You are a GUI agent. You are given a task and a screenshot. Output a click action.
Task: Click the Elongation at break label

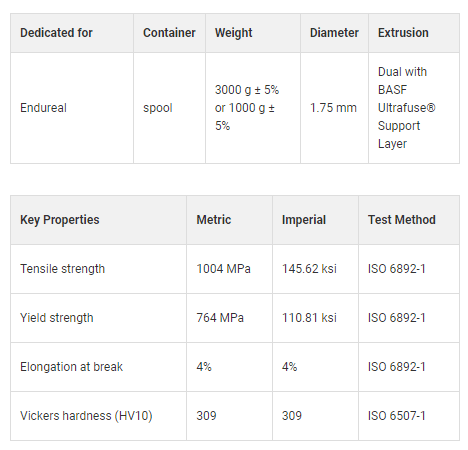click(71, 367)
